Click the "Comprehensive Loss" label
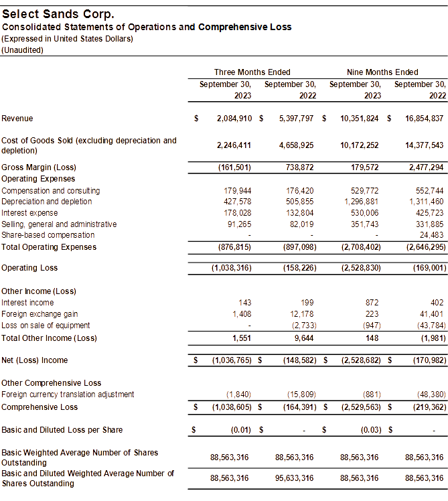The image size is (448, 501). click(40, 407)
